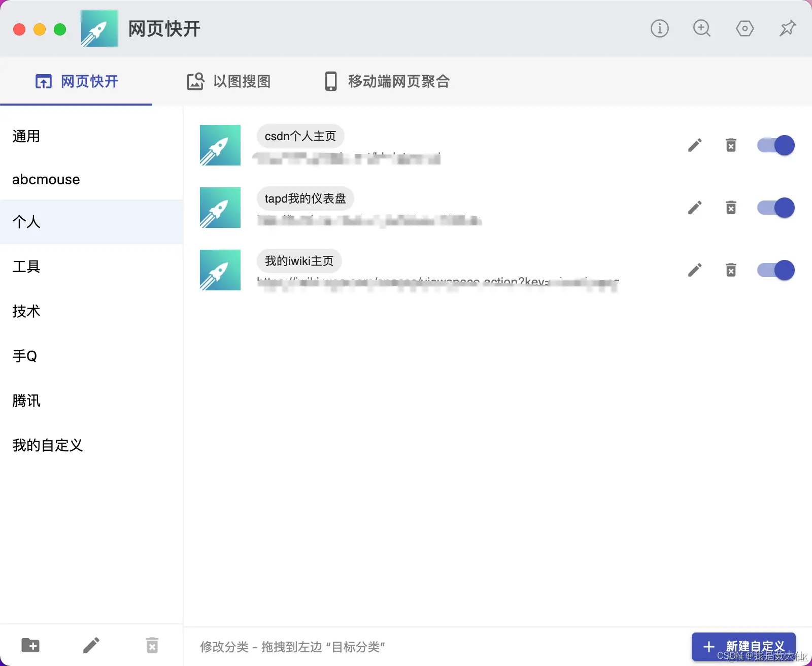Select the 技术 category
Image resolution: width=812 pixels, height=666 pixels.
[26, 312]
